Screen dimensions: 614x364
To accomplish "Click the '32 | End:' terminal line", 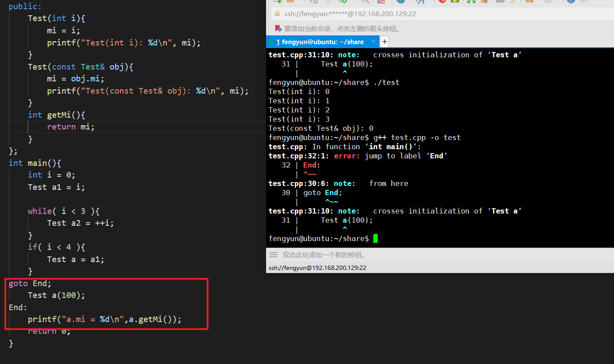I will click(301, 165).
